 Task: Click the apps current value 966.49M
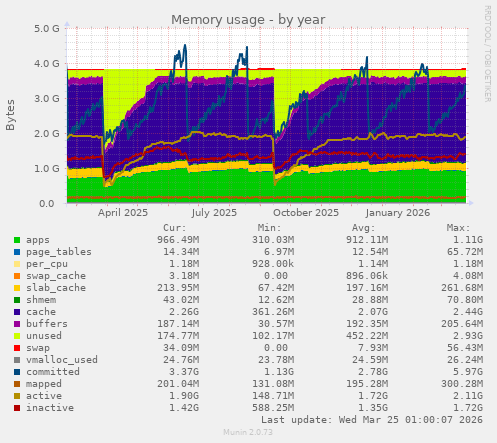178,240
